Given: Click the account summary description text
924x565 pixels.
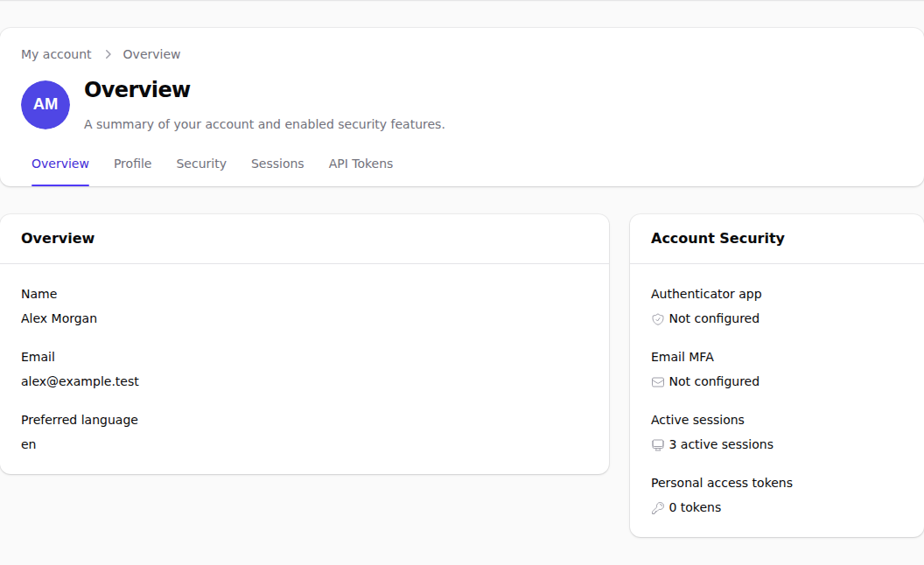Looking at the screenshot, I should click(x=264, y=124).
